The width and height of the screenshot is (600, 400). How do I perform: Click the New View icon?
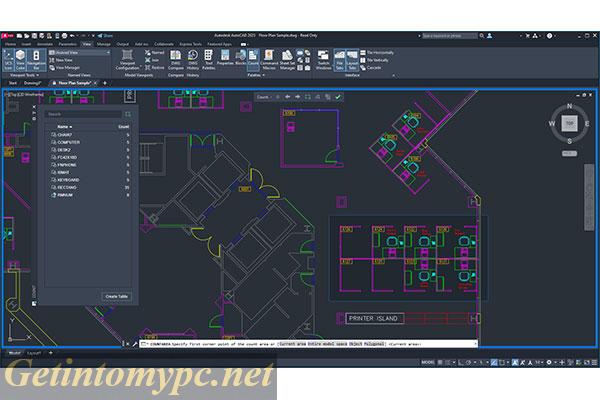[52, 60]
